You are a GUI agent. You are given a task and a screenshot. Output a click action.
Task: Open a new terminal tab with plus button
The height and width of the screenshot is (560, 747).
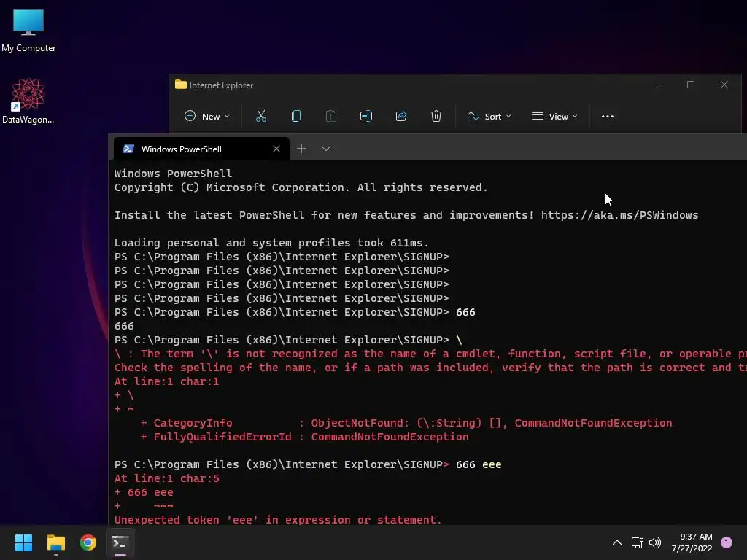point(301,149)
